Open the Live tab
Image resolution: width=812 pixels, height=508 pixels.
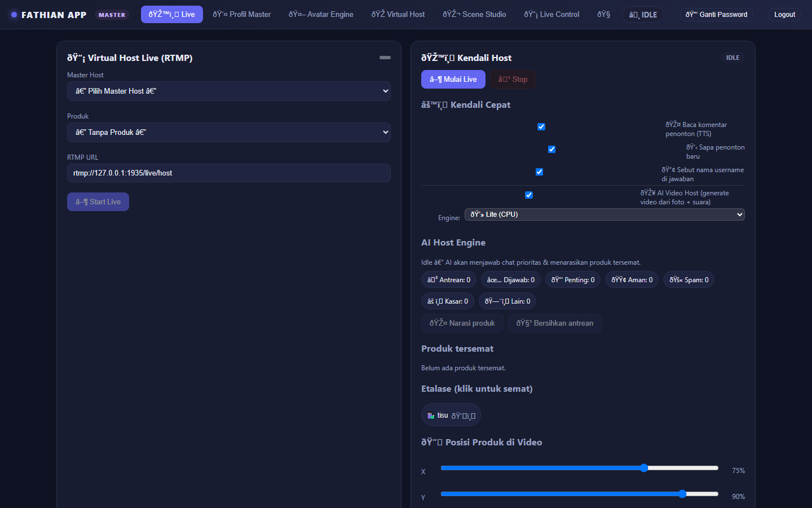172,15
